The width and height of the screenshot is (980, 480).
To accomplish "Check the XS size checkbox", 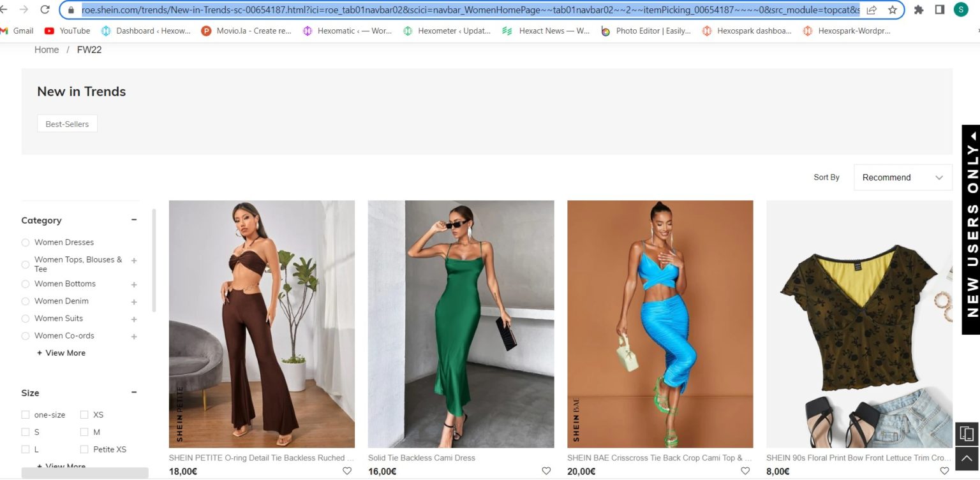I will 84,414.
